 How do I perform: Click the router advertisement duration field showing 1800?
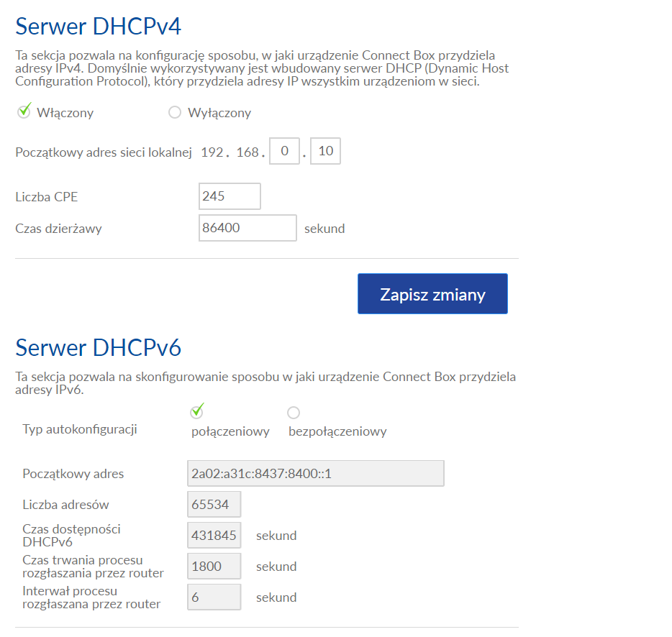click(x=214, y=566)
